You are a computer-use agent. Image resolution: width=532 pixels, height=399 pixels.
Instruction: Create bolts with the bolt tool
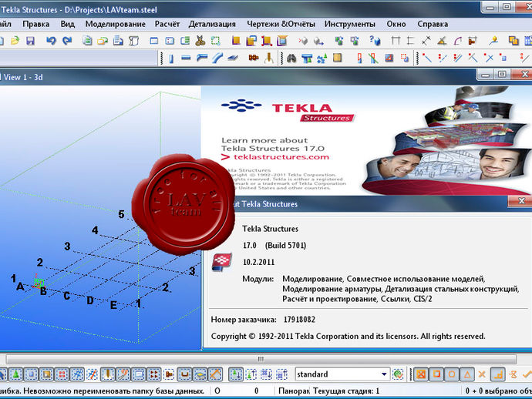[x=254, y=59]
